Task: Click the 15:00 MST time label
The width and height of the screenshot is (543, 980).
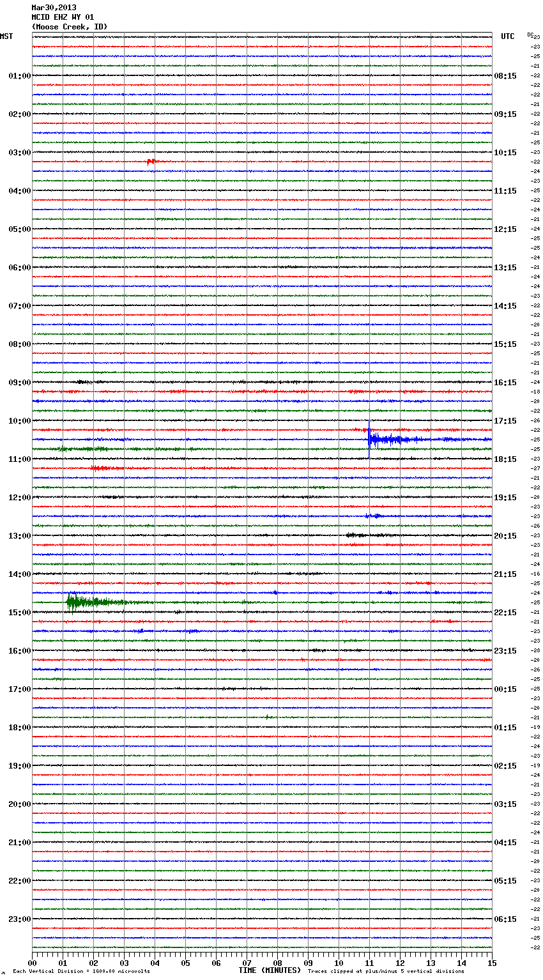Action: [x=20, y=613]
